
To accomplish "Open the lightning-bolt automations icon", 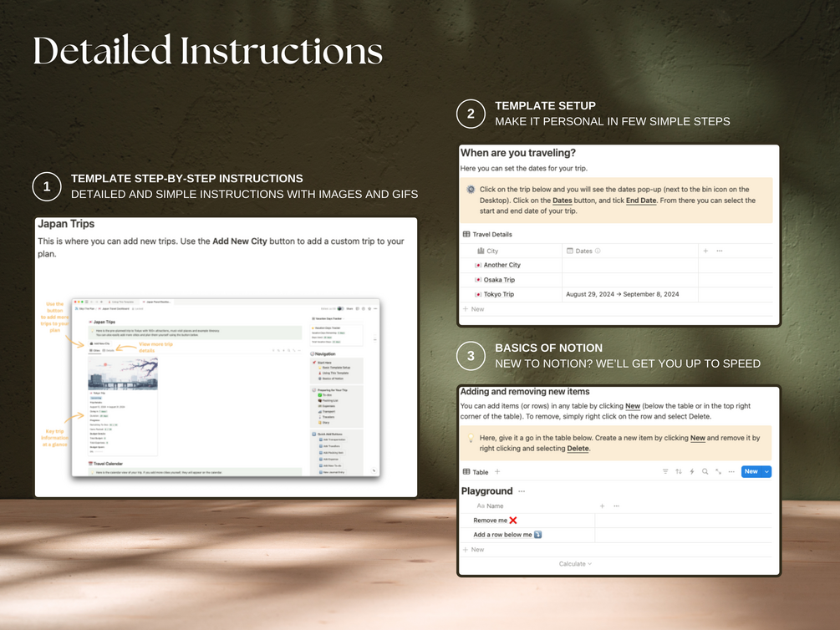I will tap(691, 471).
